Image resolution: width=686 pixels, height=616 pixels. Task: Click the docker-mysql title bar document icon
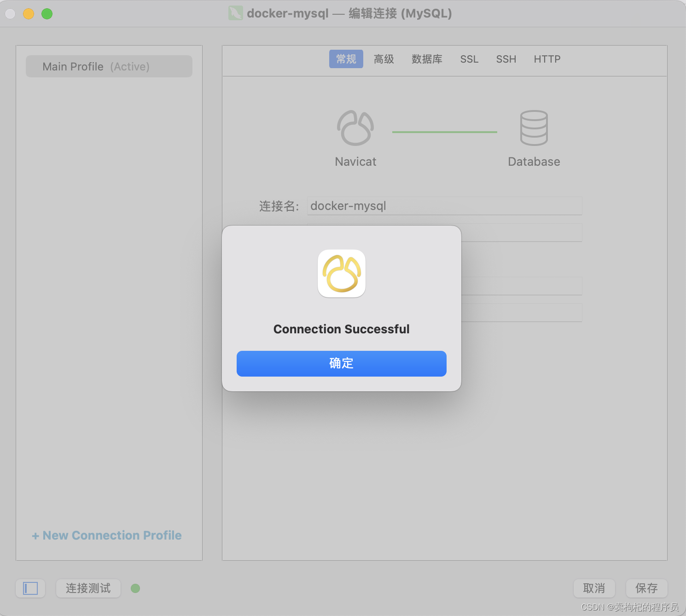point(235,13)
